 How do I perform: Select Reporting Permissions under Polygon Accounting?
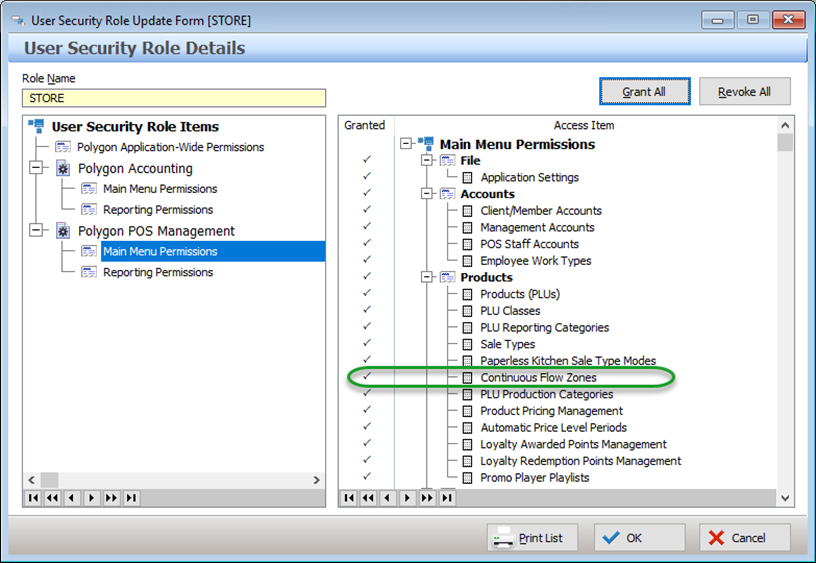pos(158,210)
